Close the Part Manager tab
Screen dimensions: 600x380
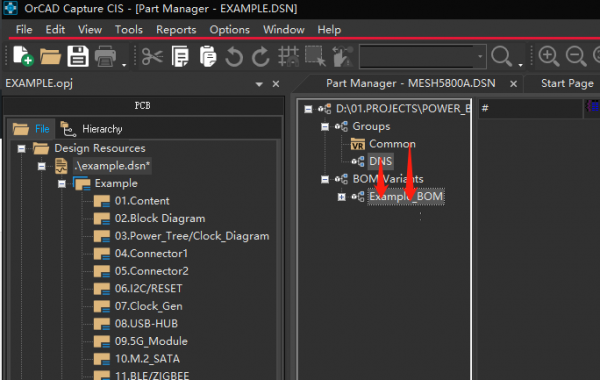(x=514, y=83)
